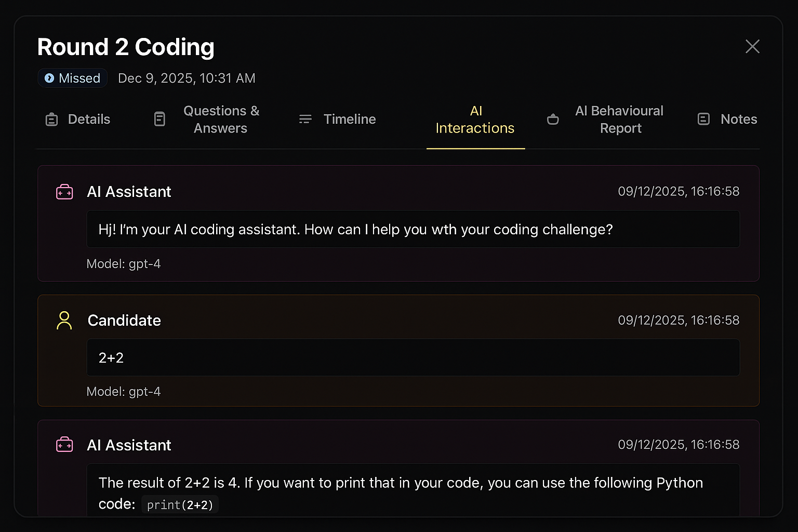This screenshot has height=532, width=798.
Task: Close the Round 2 Coding dialog
Action: click(752, 46)
